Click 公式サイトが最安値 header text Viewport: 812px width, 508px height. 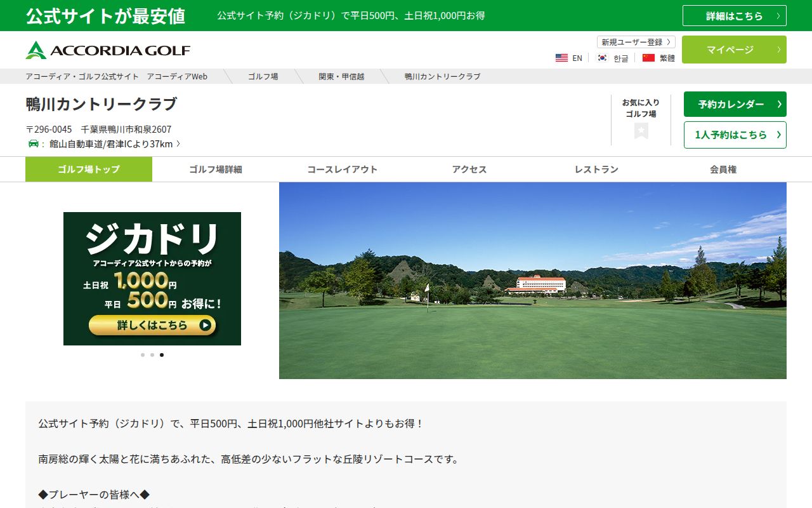click(105, 16)
